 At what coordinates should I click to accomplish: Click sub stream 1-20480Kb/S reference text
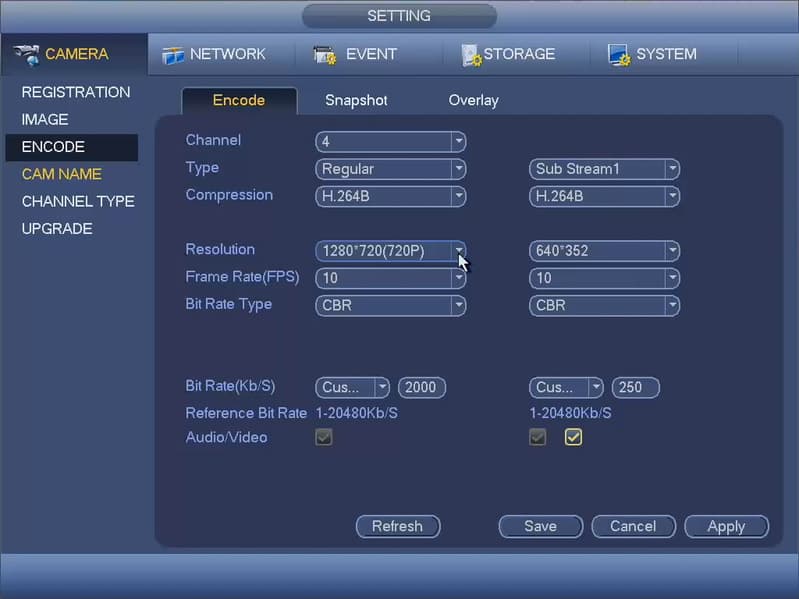(x=571, y=413)
